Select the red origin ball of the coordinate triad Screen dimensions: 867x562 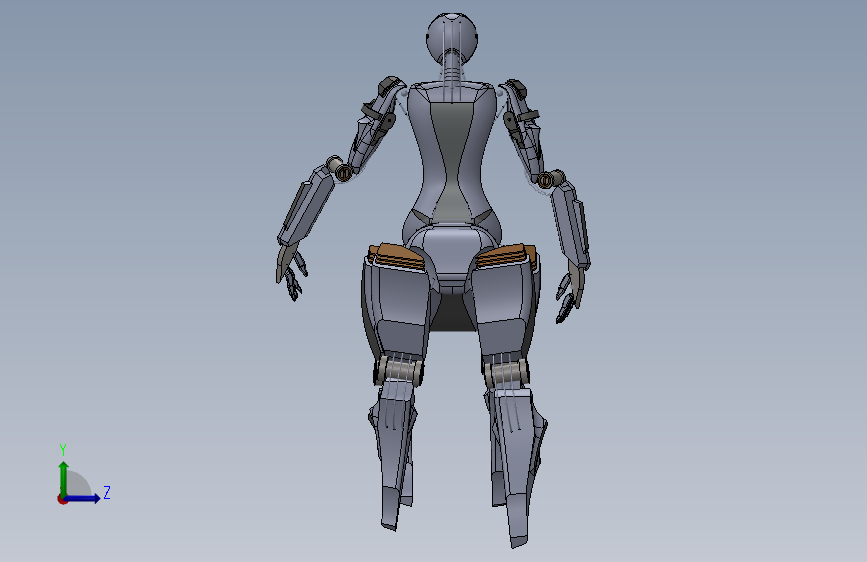(x=62, y=499)
